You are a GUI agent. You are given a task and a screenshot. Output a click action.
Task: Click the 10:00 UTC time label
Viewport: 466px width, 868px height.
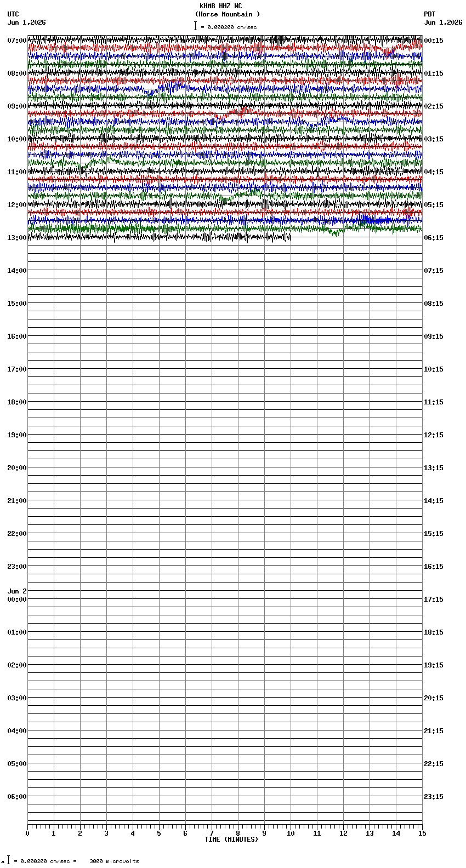tap(17, 139)
